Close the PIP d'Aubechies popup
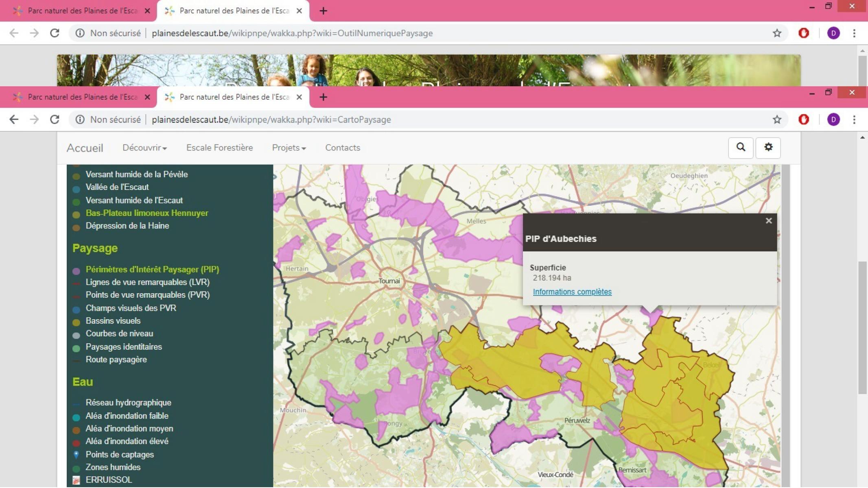 [768, 221]
